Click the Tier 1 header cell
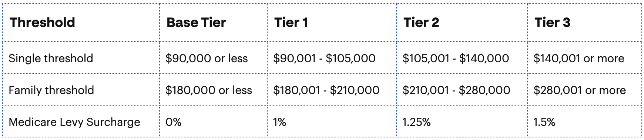This screenshot has height=140, width=644. tap(332, 23)
